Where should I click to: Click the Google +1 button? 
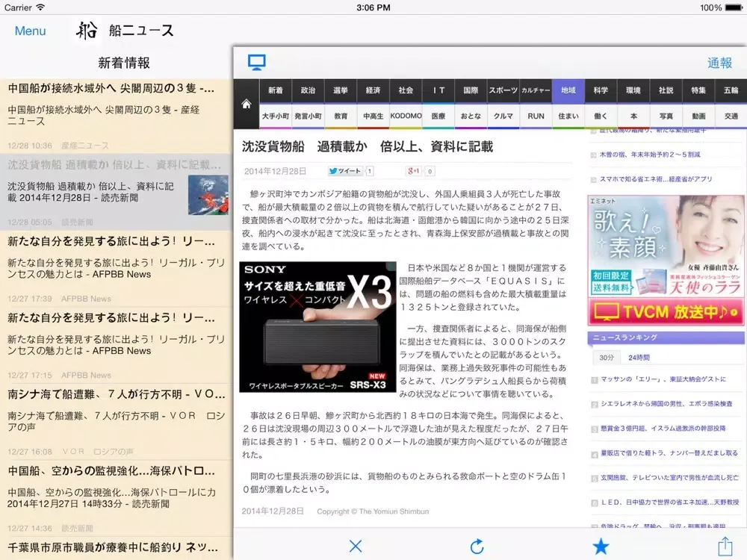(414, 171)
